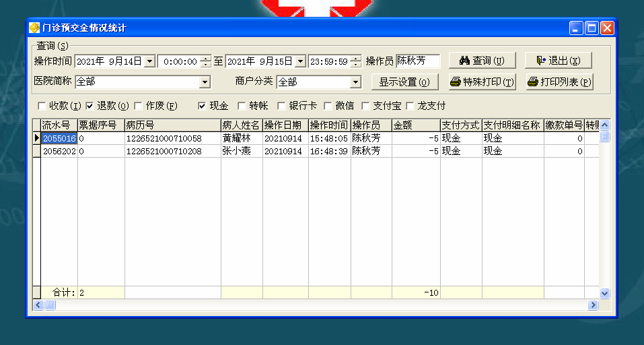
Task: Minimize the 门诊预交金情况统计 window
Action: coord(576,28)
